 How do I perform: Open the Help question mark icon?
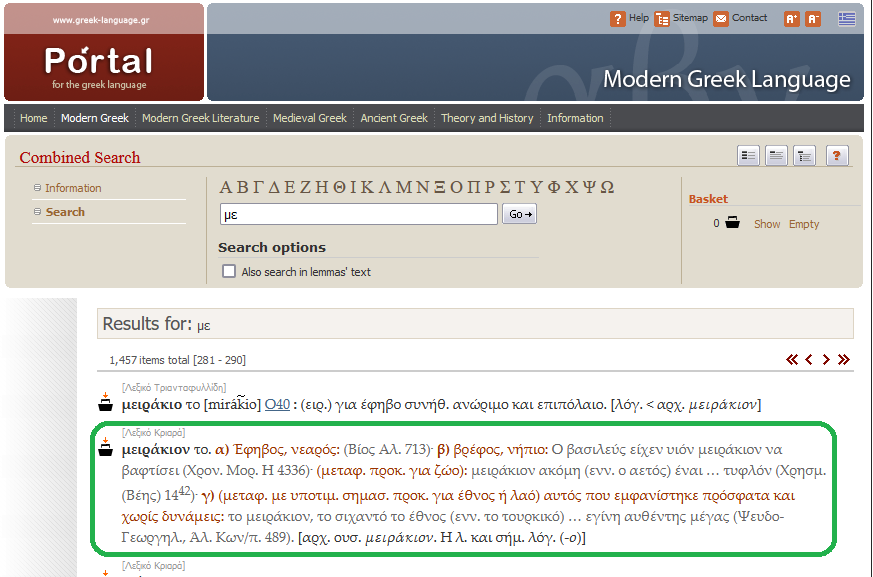(x=617, y=19)
